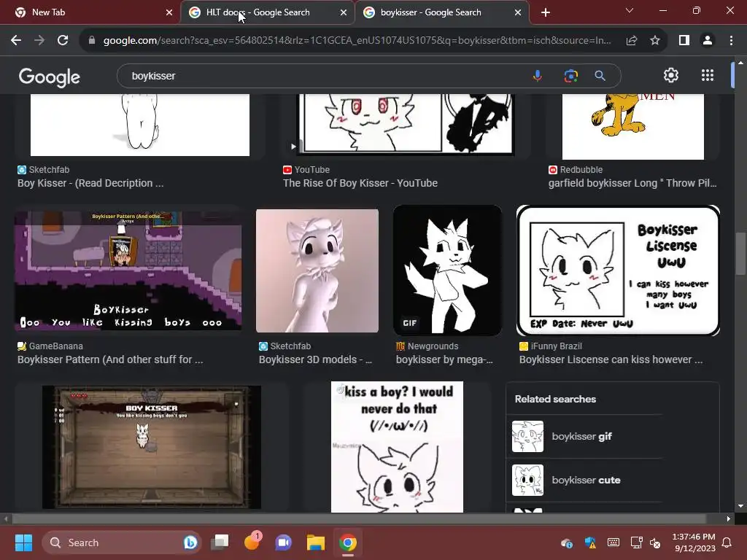The height and width of the screenshot is (560, 747).
Task: Open the Newgrounds GIF thumbnail
Action: click(x=447, y=270)
